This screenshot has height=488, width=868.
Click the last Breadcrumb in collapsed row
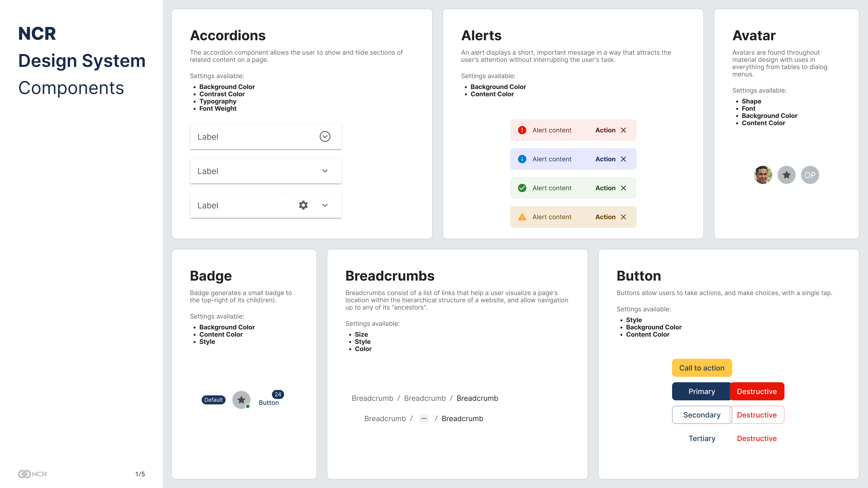click(x=462, y=418)
